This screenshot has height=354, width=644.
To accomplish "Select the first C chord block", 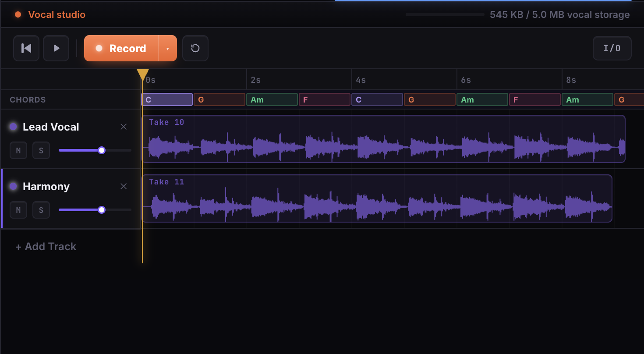I will (x=167, y=99).
